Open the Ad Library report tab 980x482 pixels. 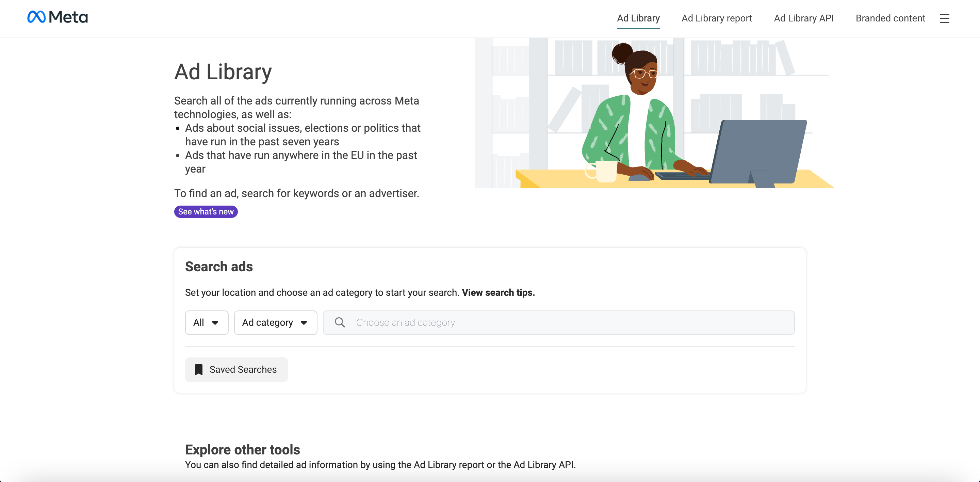point(716,18)
